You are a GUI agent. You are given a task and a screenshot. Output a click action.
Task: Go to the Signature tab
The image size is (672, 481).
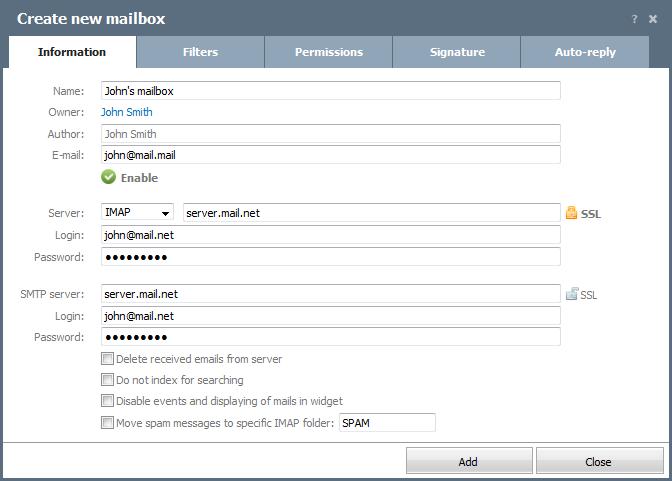click(456, 52)
